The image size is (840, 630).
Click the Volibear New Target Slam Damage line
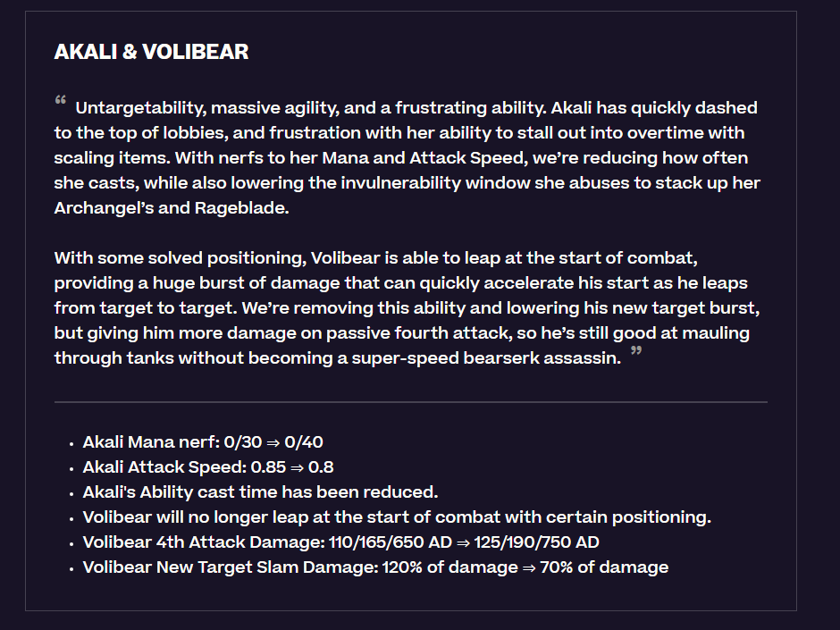coord(375,567)
